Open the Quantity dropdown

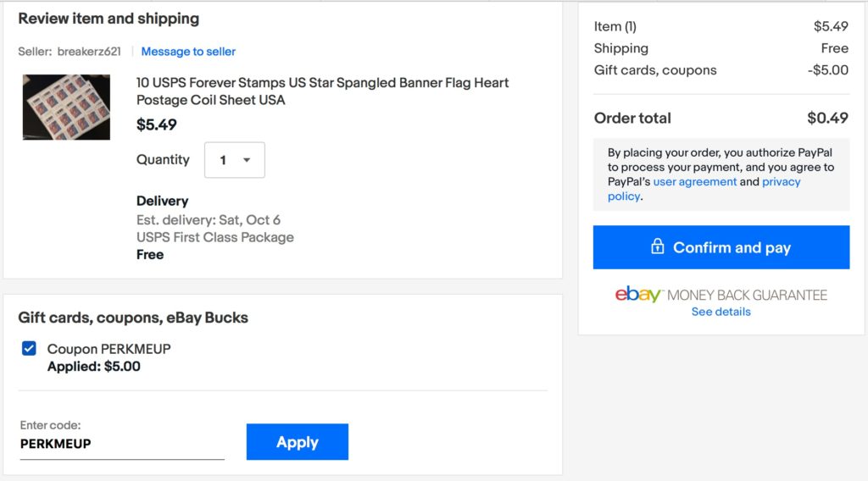[x=235, y=160]
